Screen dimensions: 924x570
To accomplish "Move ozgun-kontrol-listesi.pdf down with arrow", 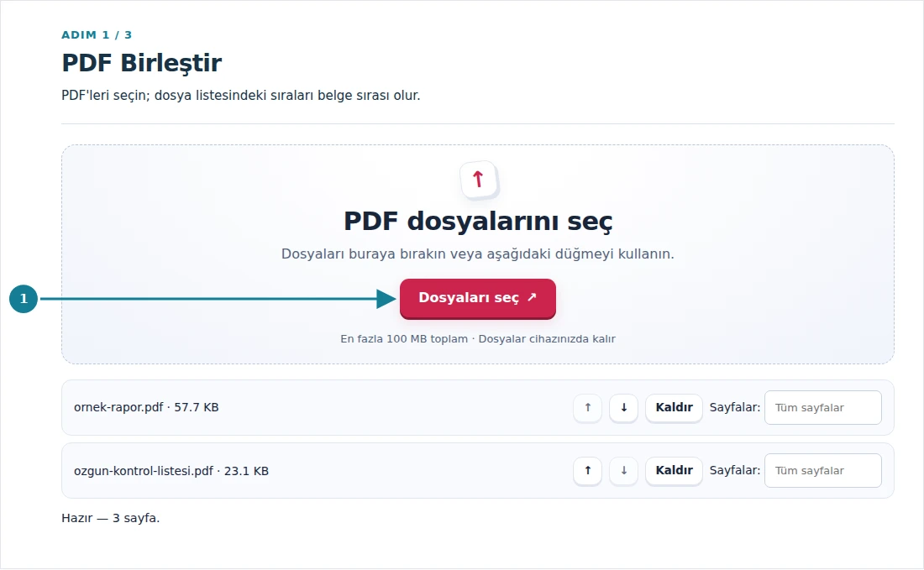I will 623,470.
